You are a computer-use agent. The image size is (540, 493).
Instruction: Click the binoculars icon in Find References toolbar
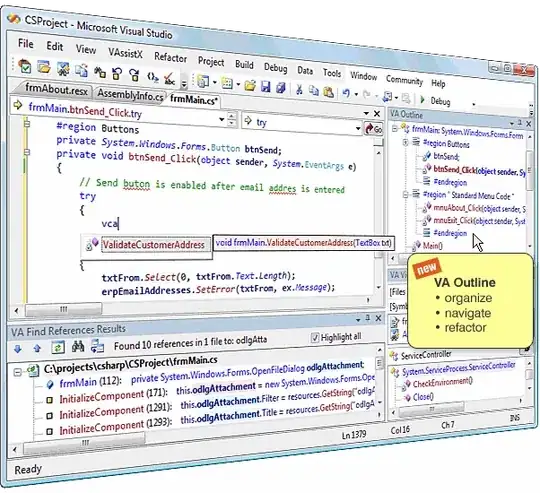click(78, 346)
